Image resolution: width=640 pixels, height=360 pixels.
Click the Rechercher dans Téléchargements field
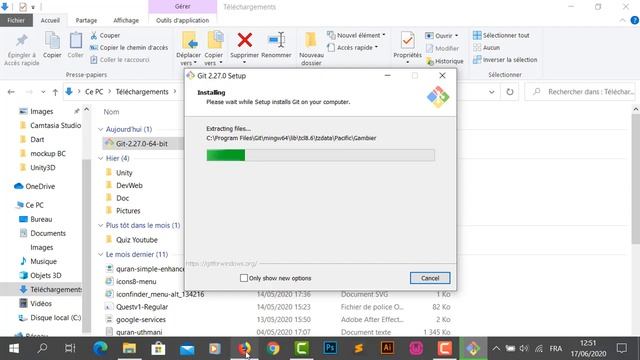[581, 92]
